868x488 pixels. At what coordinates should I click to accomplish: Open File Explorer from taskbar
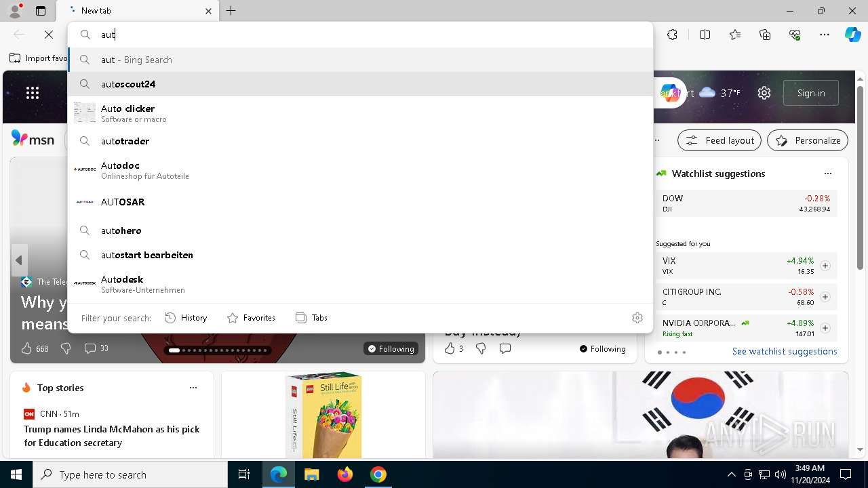click(311, 474)
